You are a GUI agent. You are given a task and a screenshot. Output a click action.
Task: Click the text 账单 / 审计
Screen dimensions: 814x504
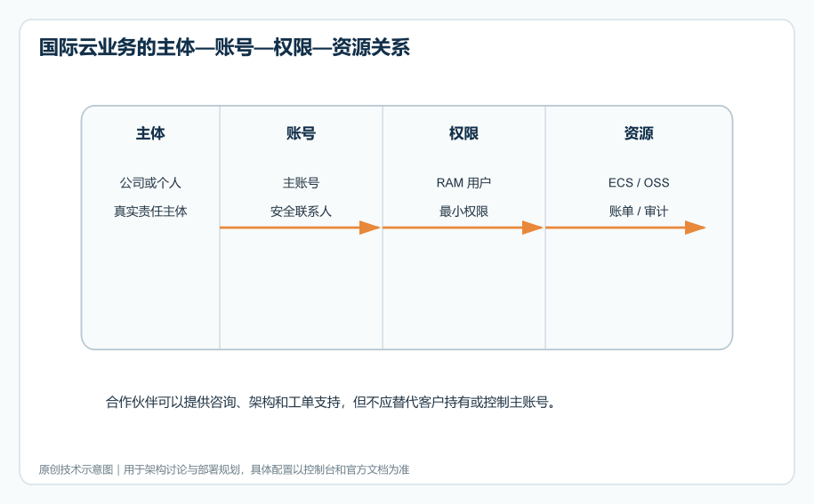point(639,212)
